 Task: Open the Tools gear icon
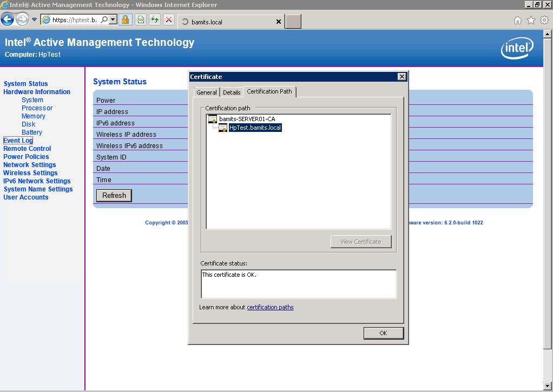point(544,20)
